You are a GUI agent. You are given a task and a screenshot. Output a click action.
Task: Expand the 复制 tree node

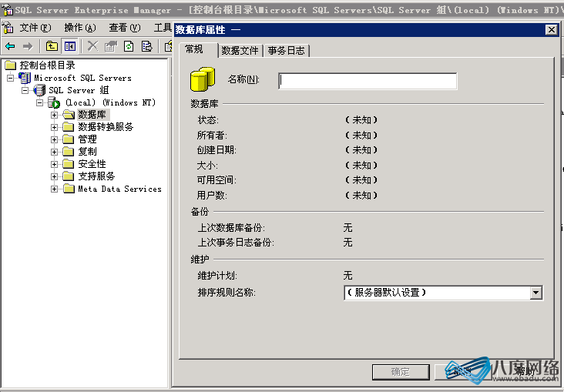click(x=54, y=152)
